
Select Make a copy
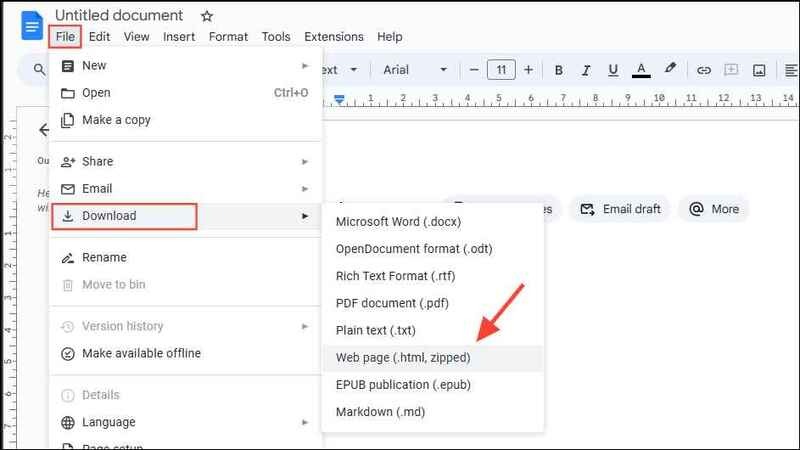pyautogui.click(x=186, y=120)
